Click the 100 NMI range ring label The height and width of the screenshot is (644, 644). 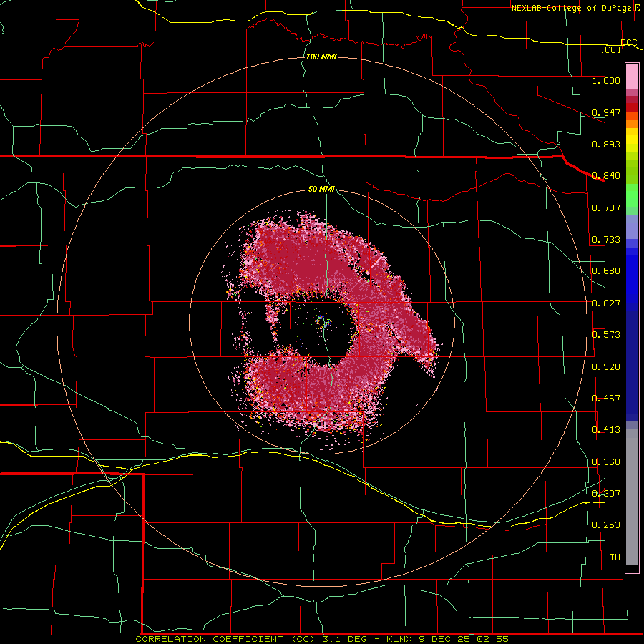(x=321, y=57)
